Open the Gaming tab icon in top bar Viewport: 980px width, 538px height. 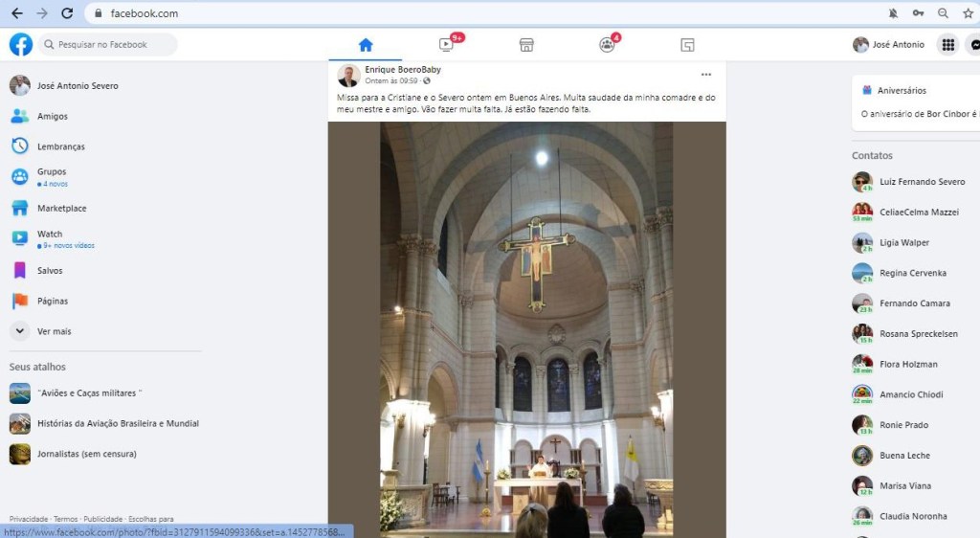point(687,44)
